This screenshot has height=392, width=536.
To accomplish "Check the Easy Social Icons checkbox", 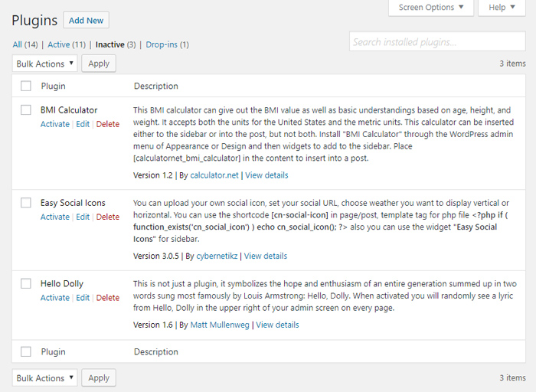I will (x=26, y=203).
